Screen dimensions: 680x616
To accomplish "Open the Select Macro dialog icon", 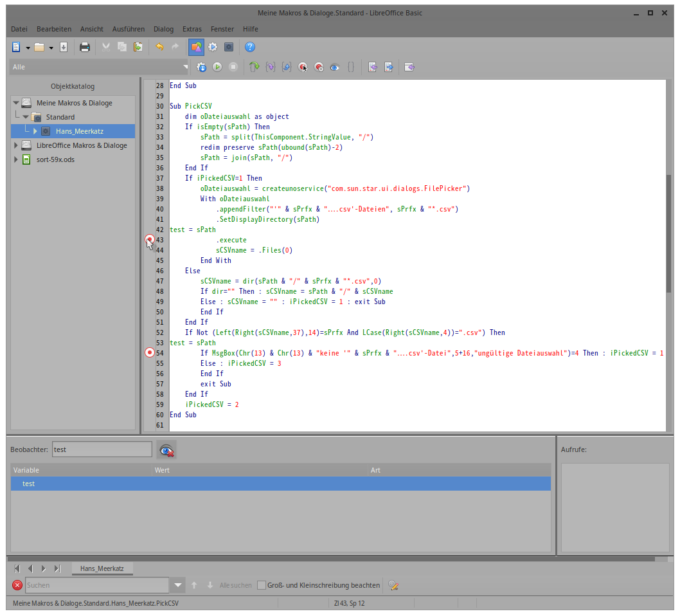I will tap(213, 48).
